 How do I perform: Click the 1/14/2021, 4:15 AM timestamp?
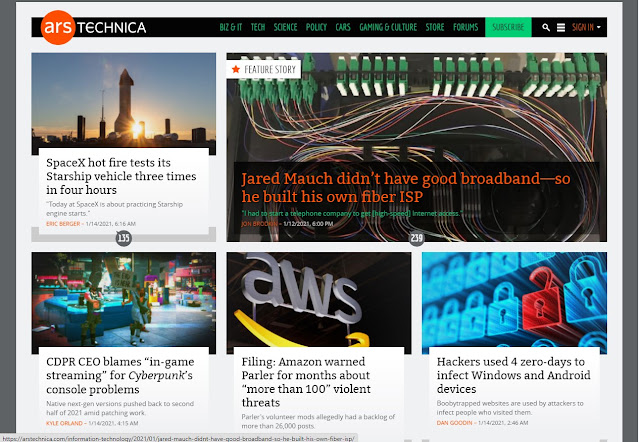point(113,423)
